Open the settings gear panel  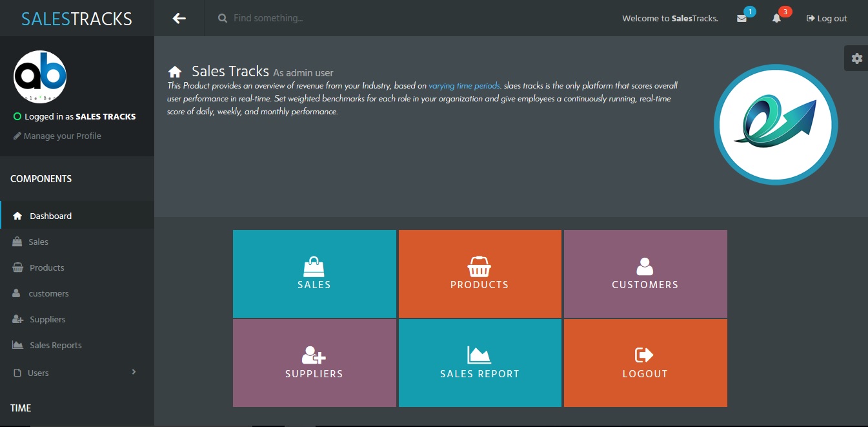click(856, 58)
